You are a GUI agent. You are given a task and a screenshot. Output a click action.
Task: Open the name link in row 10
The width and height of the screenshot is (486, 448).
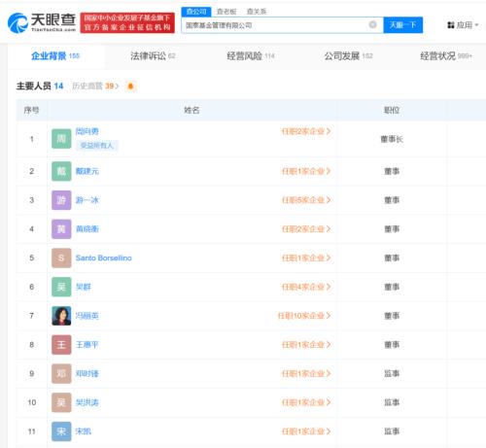coord(87,402)
